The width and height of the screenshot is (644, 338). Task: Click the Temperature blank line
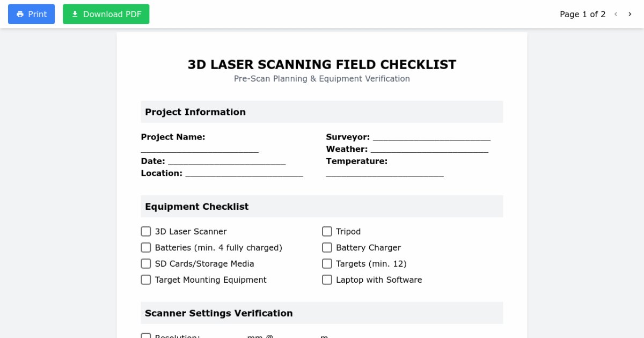(385, 174)
